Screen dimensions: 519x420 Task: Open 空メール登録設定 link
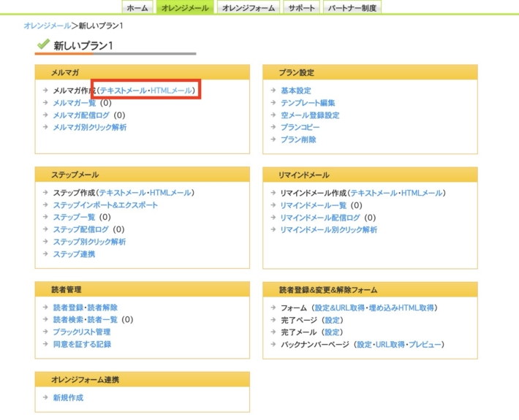(x=310, y=115)
